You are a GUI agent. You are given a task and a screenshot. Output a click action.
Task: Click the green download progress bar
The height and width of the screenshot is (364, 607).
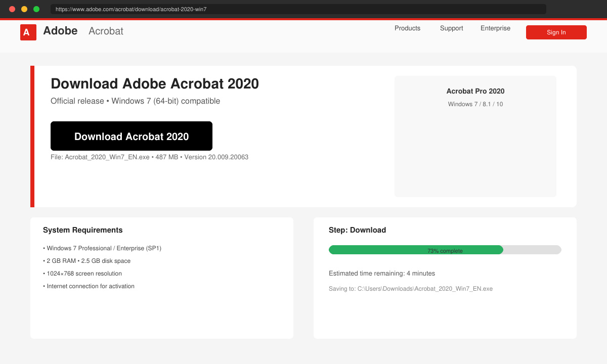click(x=416, y=250)
